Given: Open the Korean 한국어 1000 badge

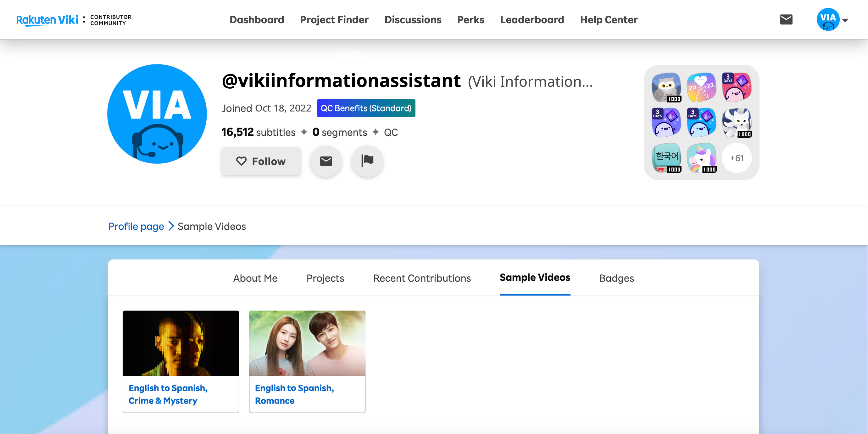Looking at the screenshot, I should pos(666,158).
